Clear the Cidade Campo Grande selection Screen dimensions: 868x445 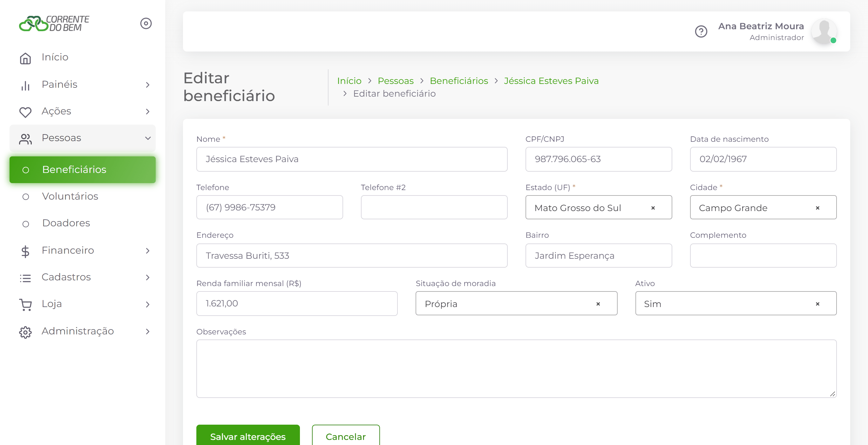(x=817, y=208)
